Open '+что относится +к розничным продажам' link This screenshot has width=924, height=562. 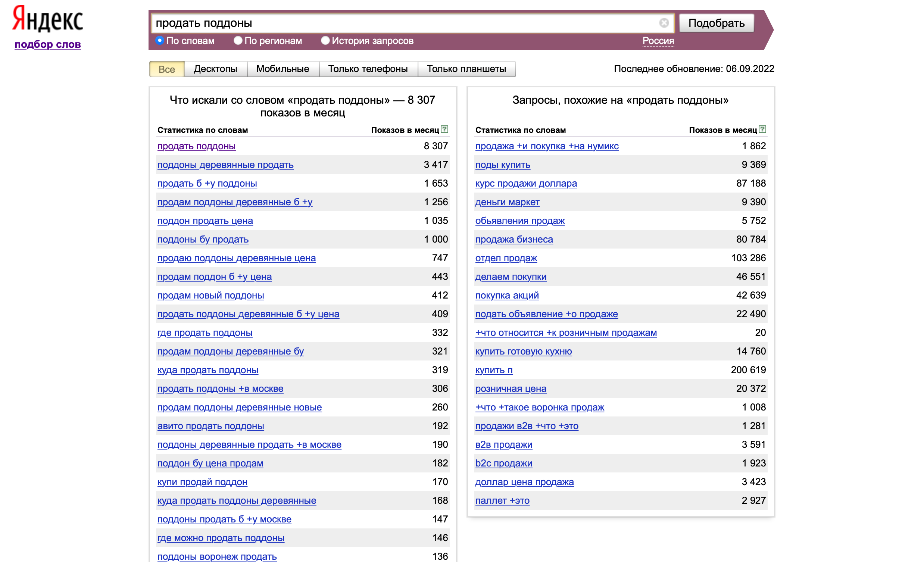click(x=566, y=333)
